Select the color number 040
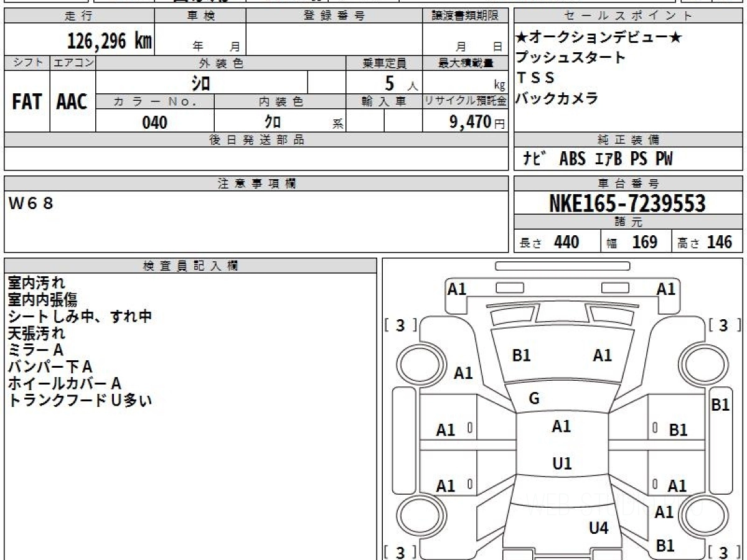The height and width of the screenshot is (560, 747). pos(155,122)
